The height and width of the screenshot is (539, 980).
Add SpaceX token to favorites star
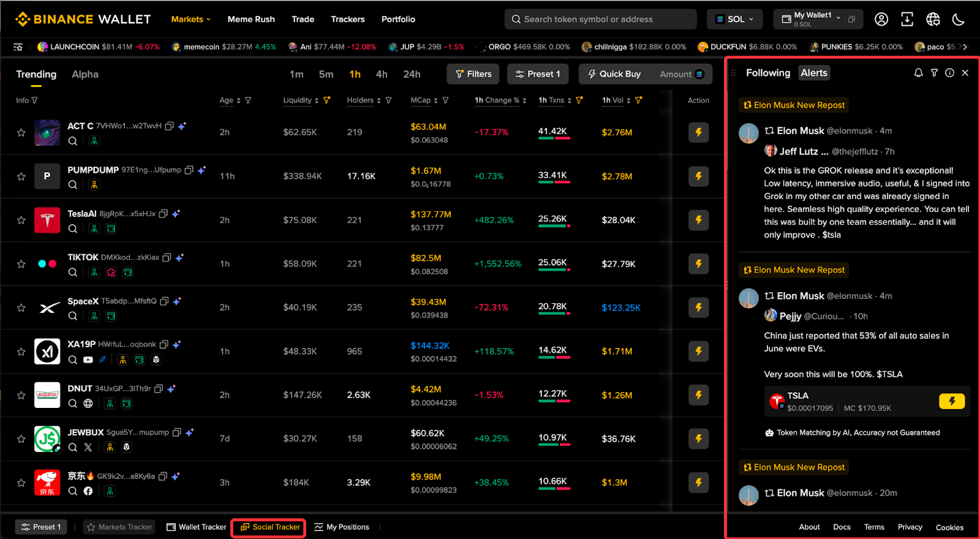pos(21,307)
